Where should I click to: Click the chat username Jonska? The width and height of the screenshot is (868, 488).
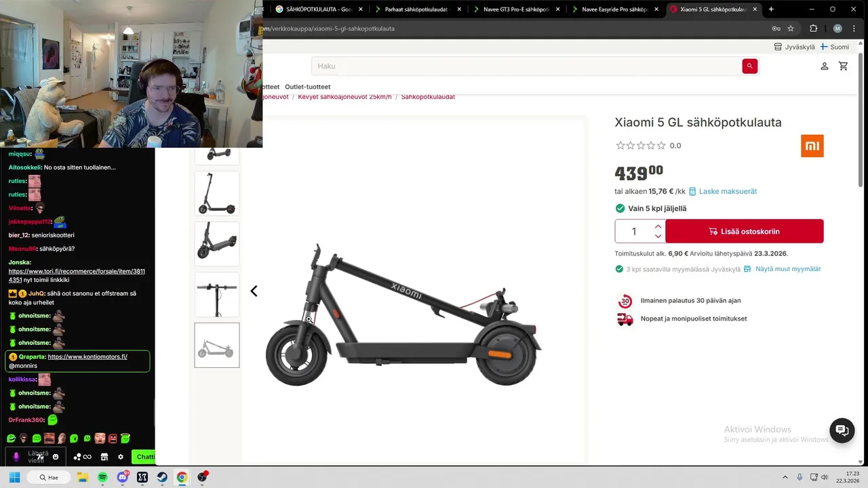pos(20,262)
